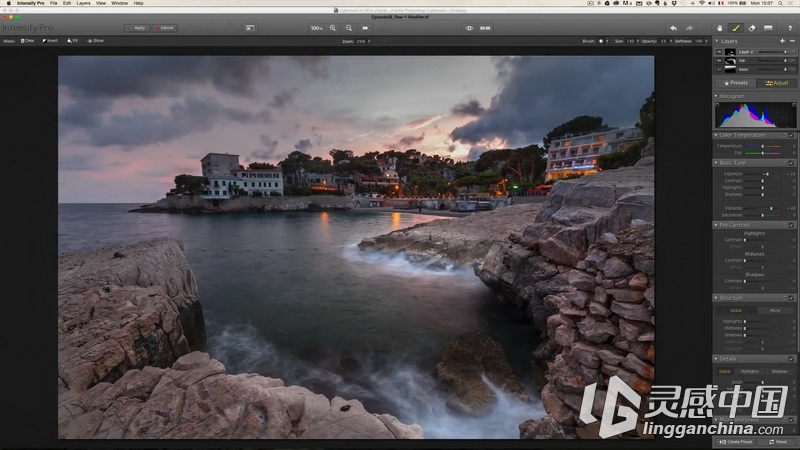The image size is (800, 450).
Task: Toggle quick preview eye icon
Action: (x=469, y=28)
